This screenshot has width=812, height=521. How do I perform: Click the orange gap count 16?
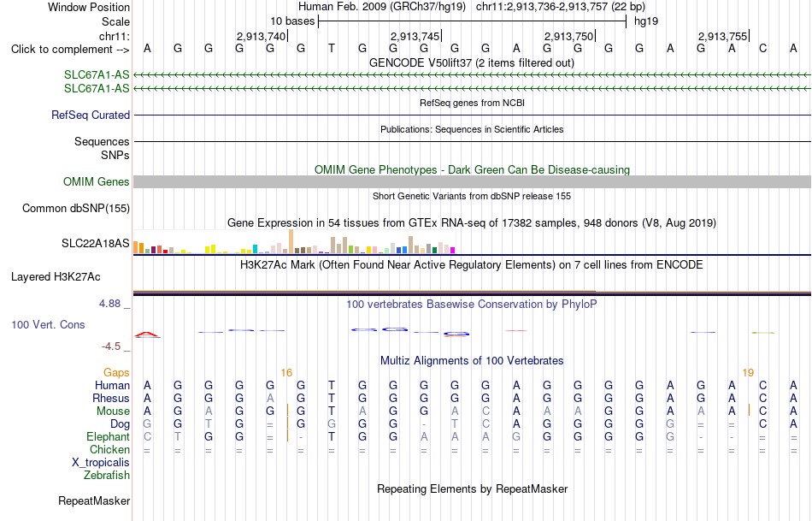(x=286, y=373)
